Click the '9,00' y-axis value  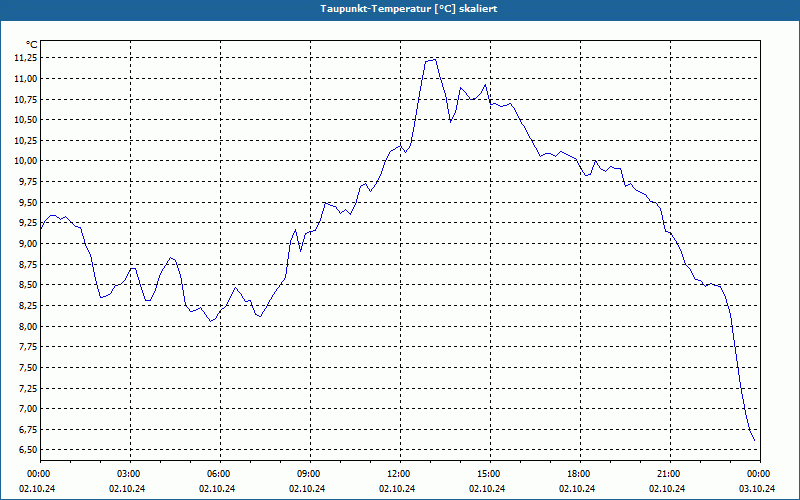27,244
